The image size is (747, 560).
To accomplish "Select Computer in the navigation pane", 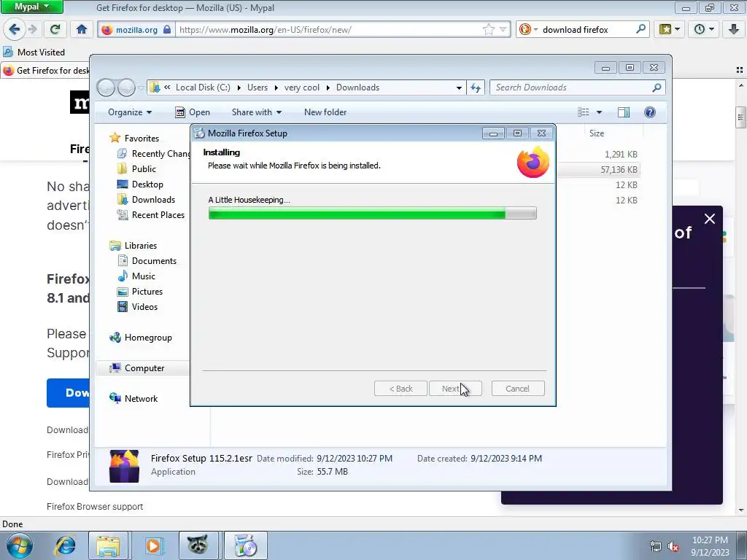I will coord(143,368).
